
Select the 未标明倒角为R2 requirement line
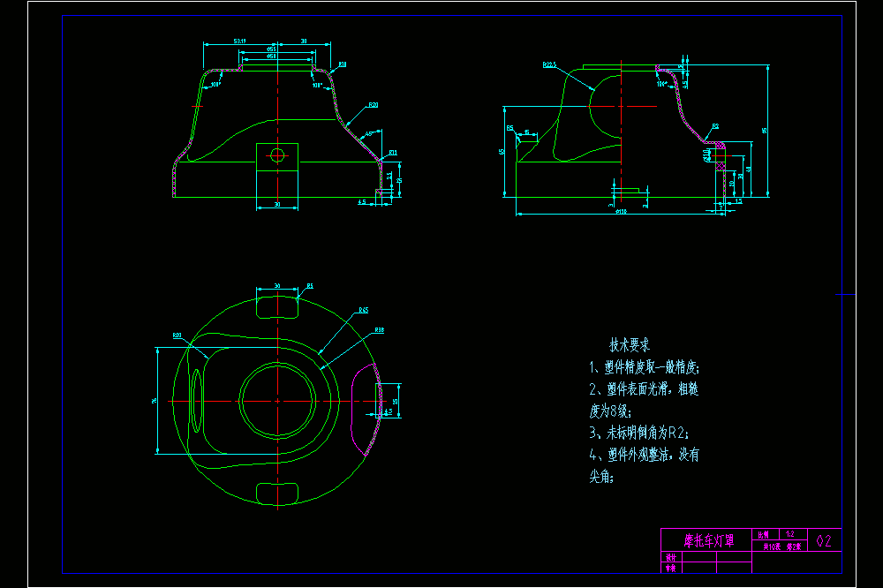[638, 433]
